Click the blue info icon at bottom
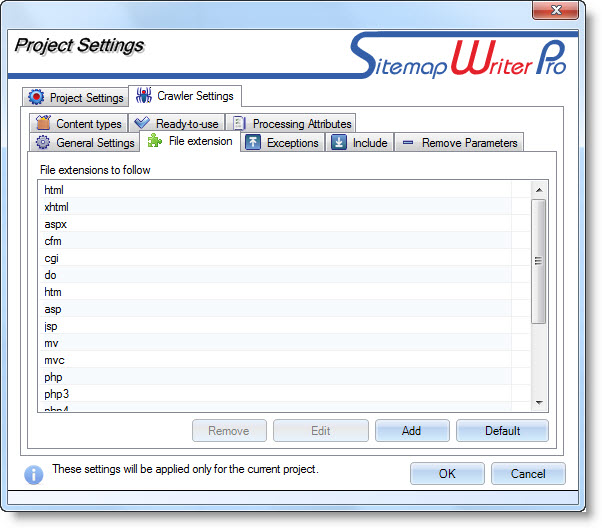Image resolution: width=602 pixels, height=528 pixels. pos(34,475)
